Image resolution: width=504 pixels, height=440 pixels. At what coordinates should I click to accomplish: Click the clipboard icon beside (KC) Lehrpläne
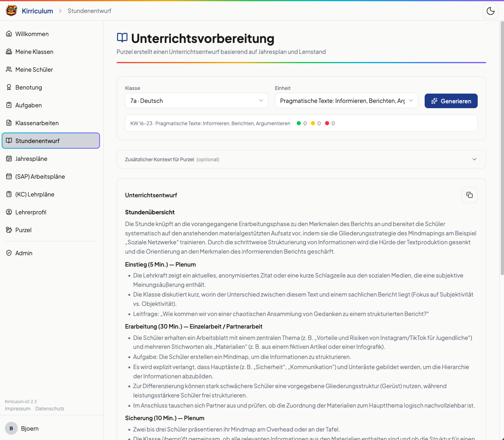click(x=9, y=194)
